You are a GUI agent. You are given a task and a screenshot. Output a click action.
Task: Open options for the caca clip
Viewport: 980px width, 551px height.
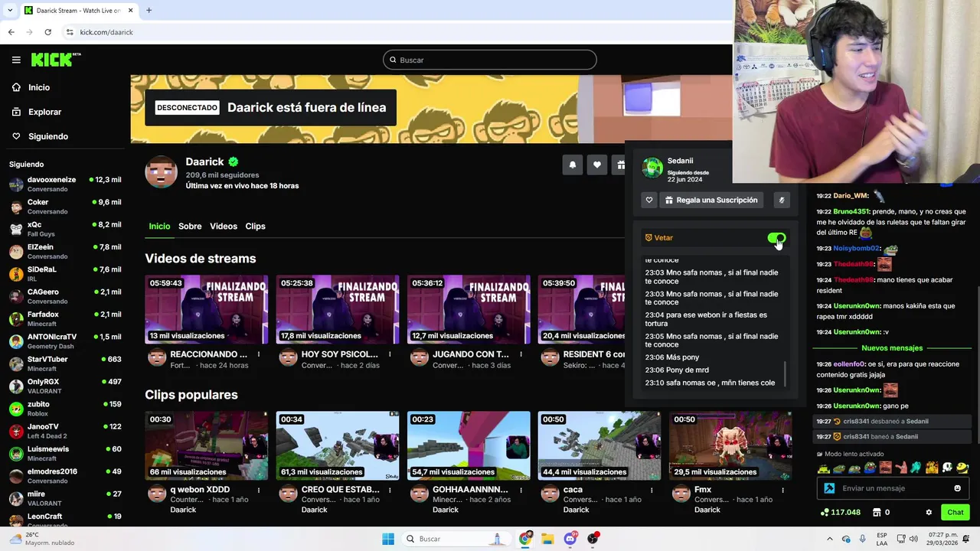coord(652,490)
